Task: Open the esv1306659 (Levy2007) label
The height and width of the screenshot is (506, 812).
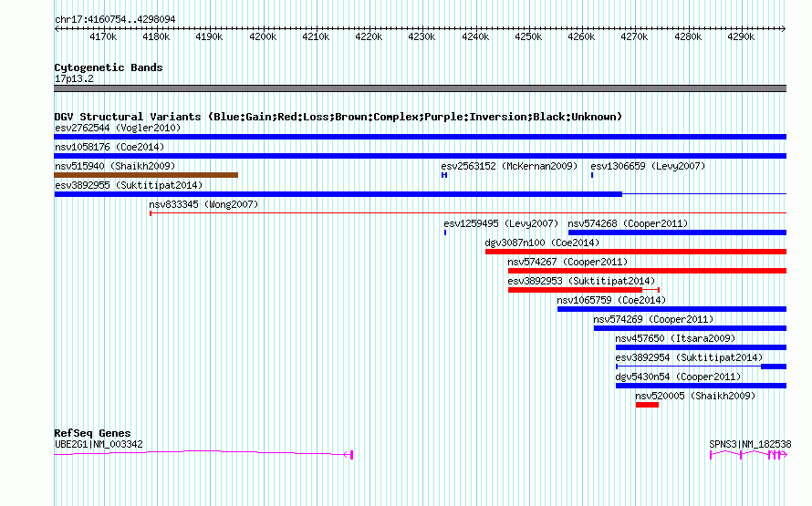Action: click(648, 166)
